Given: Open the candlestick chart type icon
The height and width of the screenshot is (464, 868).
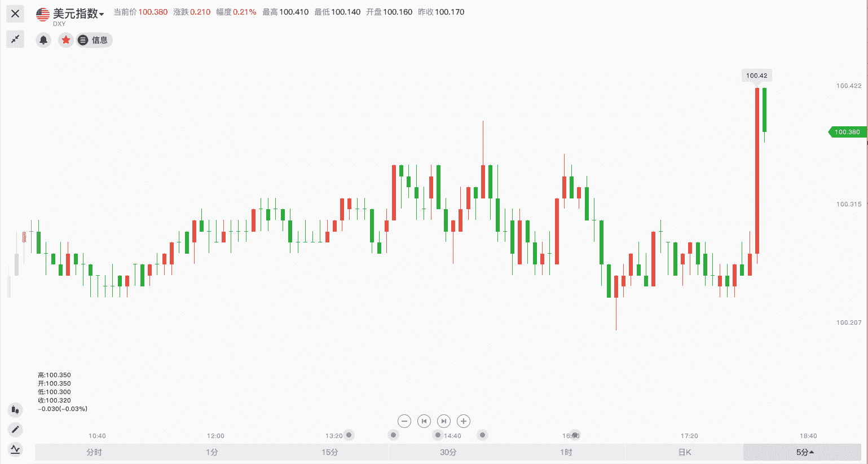Looking at the screenshot, I should coord(15,410).
